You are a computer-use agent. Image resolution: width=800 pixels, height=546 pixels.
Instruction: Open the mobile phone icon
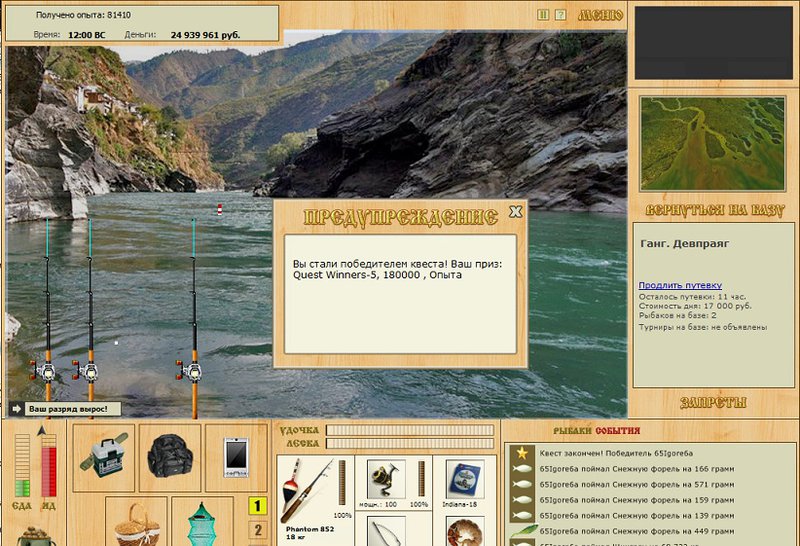coord(236,458)
